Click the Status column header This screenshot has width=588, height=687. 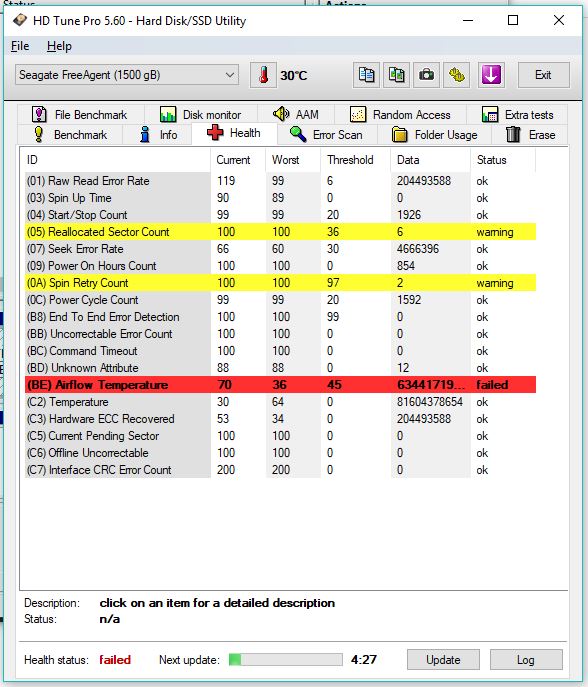tap(503, 160)
